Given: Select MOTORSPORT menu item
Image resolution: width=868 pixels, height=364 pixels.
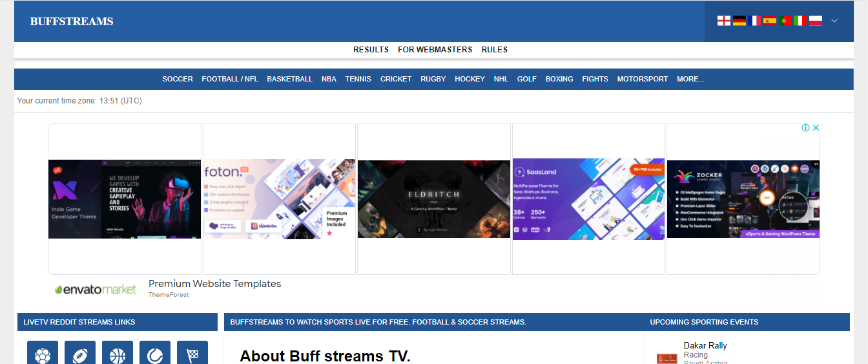Looking at the screenshot, I should tap(643, 79).
